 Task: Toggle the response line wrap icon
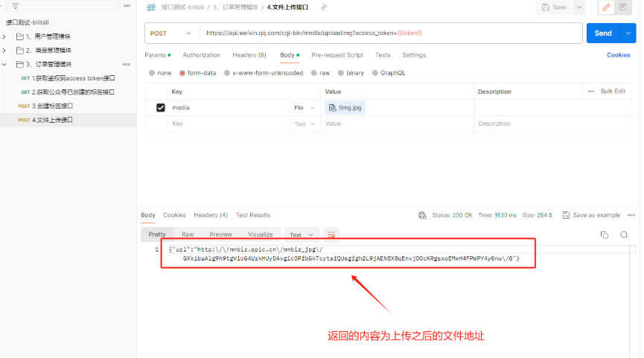331,235
